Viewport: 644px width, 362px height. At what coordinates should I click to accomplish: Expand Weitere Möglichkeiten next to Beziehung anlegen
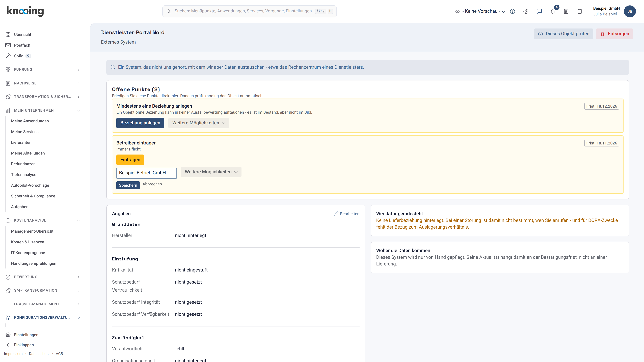[x=199, y=123]
